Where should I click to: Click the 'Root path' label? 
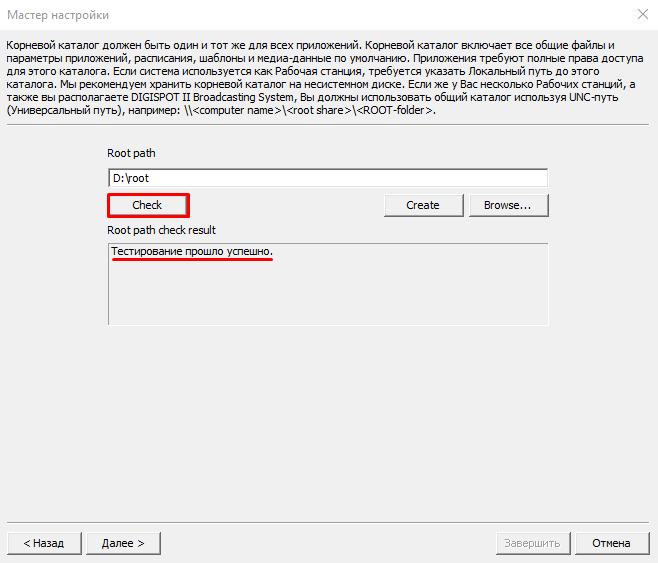tap(131, 153)
